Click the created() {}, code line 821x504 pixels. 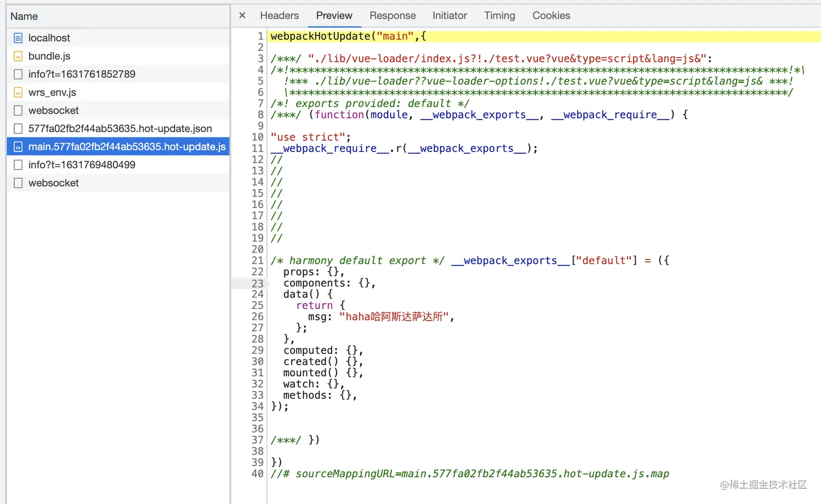click(323, 362)
